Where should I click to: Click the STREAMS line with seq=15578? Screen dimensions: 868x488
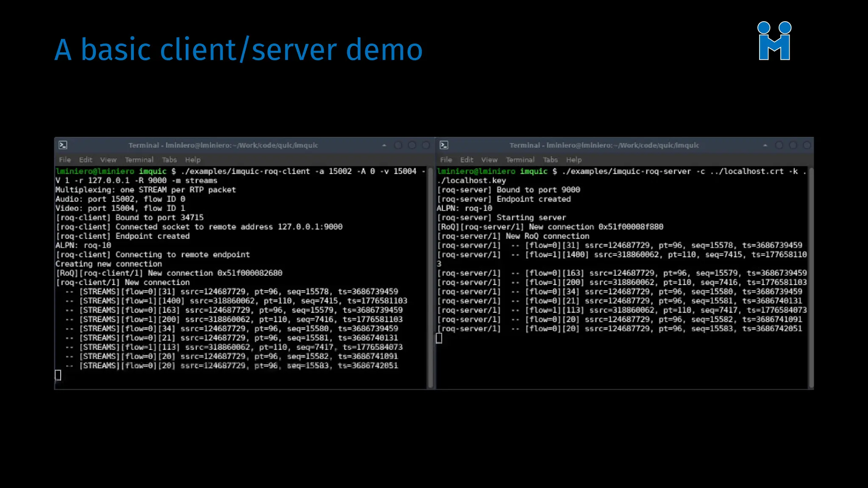232,292
